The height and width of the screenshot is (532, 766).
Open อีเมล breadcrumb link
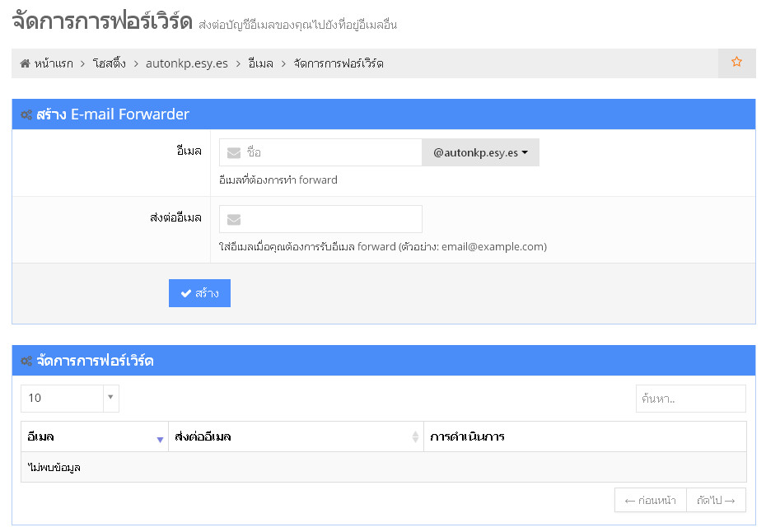[260, 63]
